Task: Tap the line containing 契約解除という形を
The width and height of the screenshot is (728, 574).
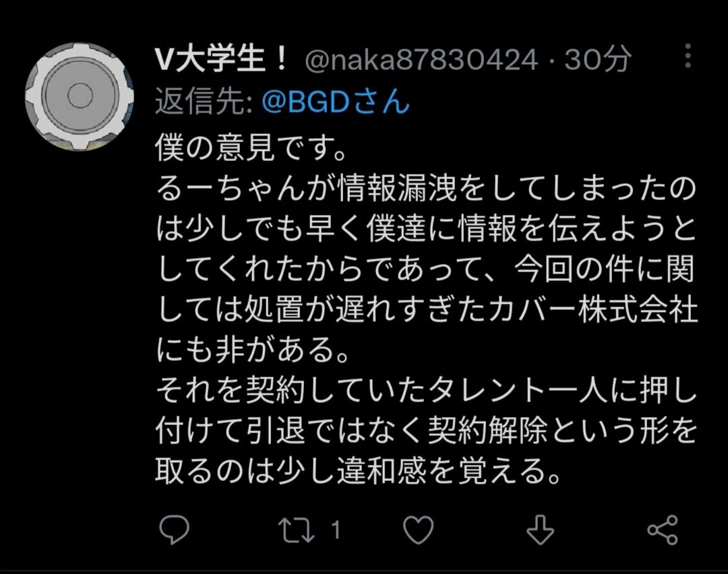Action: click(426, 430)
